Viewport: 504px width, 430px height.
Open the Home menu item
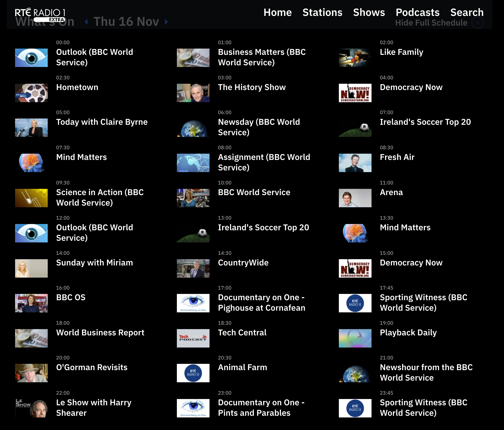[278, 12]
